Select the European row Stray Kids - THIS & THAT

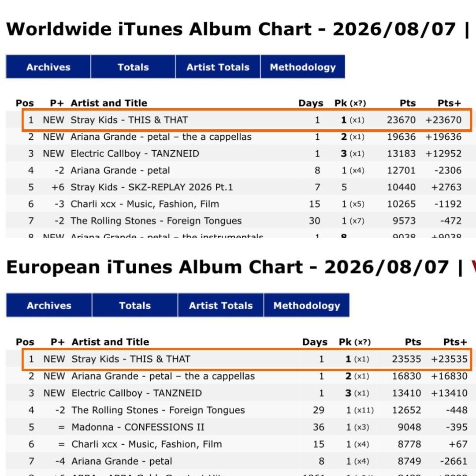(246, 359)
